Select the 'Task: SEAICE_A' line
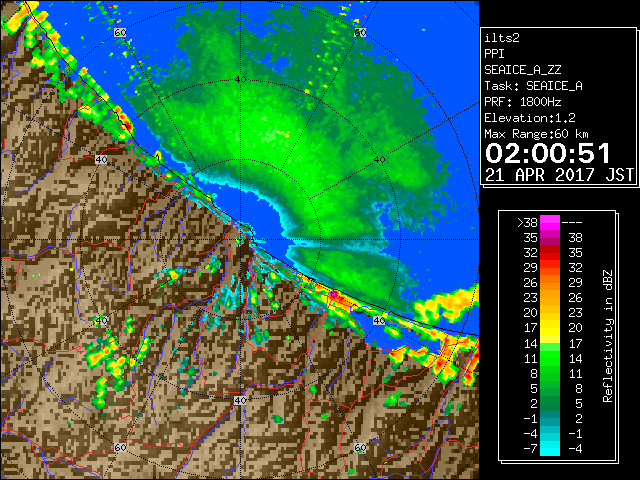Image resolution: width=640 pixels, height=480 pixels. [533, 86]
